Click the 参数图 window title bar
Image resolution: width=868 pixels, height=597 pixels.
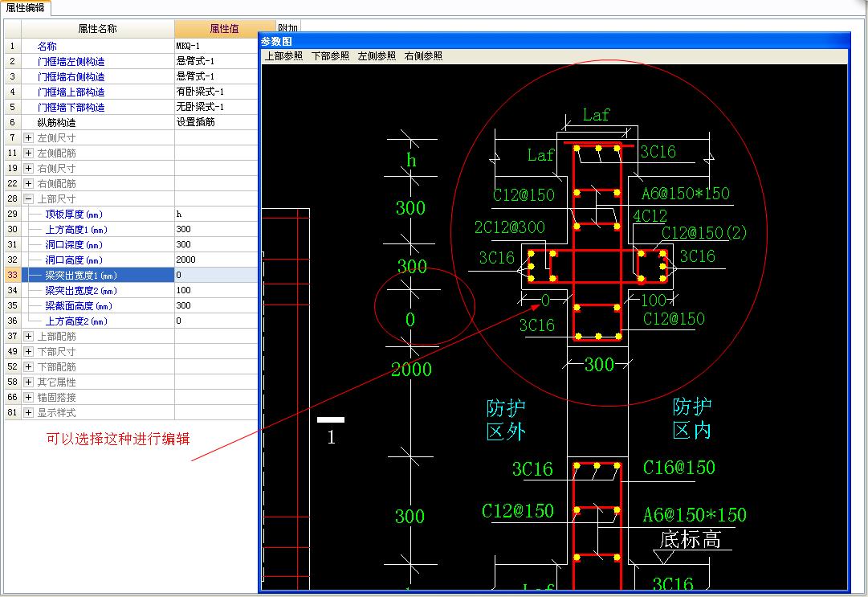[554, 41]
